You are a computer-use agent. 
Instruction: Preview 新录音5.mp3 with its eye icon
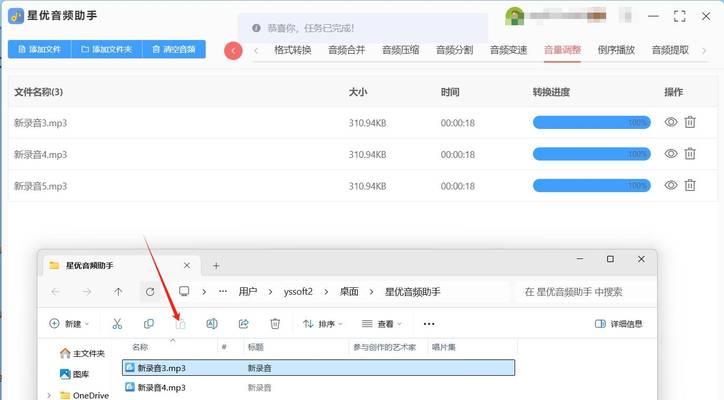671,185
